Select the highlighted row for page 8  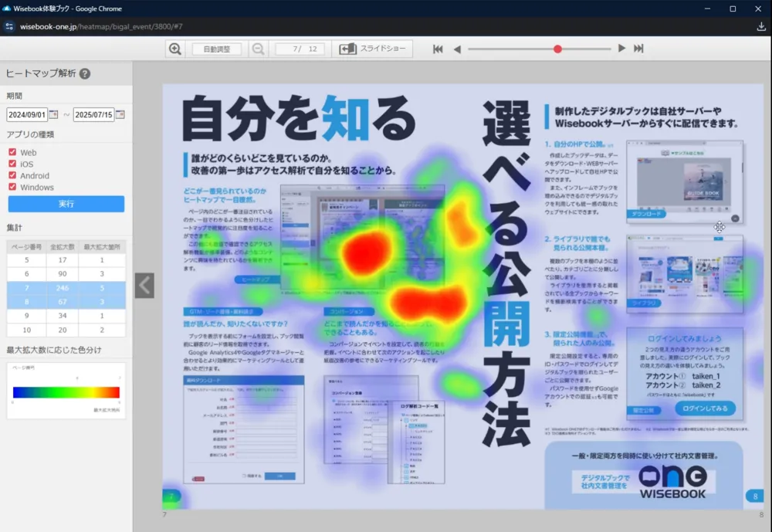66,301
